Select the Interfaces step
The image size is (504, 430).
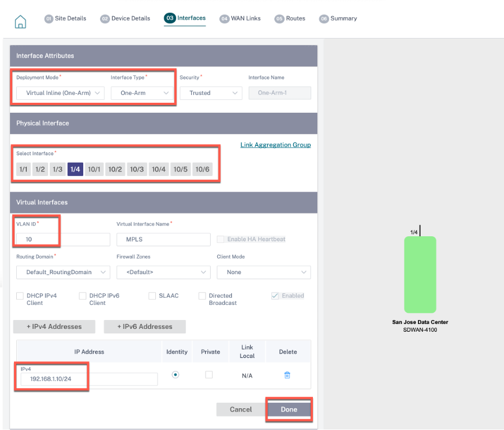point(185,18)
